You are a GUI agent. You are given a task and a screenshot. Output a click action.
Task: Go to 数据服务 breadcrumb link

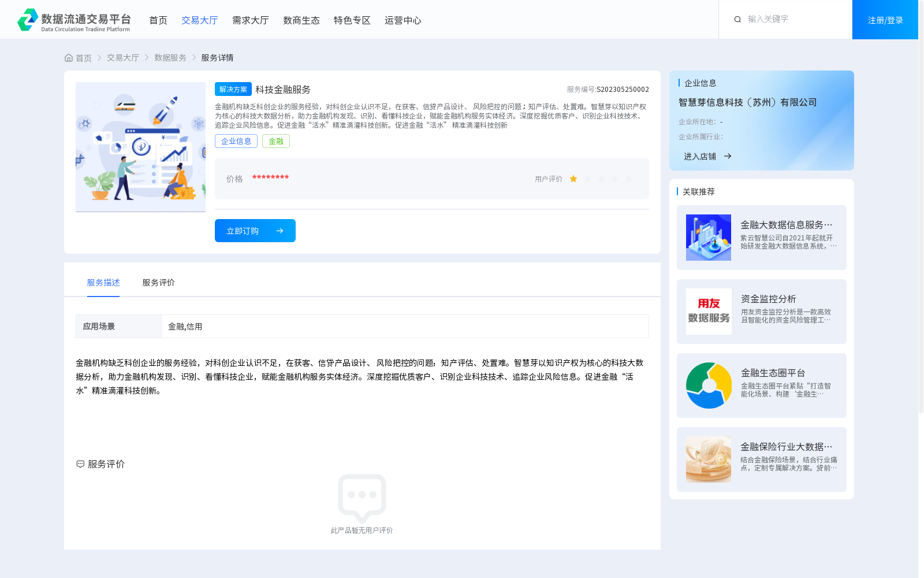coord(170,58)
